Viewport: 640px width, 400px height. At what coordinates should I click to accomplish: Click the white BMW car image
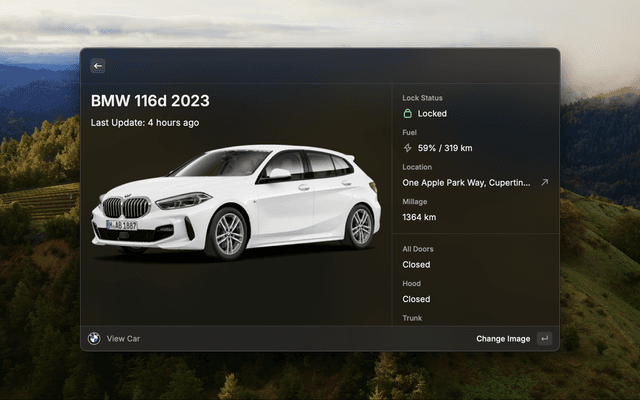[x=235, y=203]
